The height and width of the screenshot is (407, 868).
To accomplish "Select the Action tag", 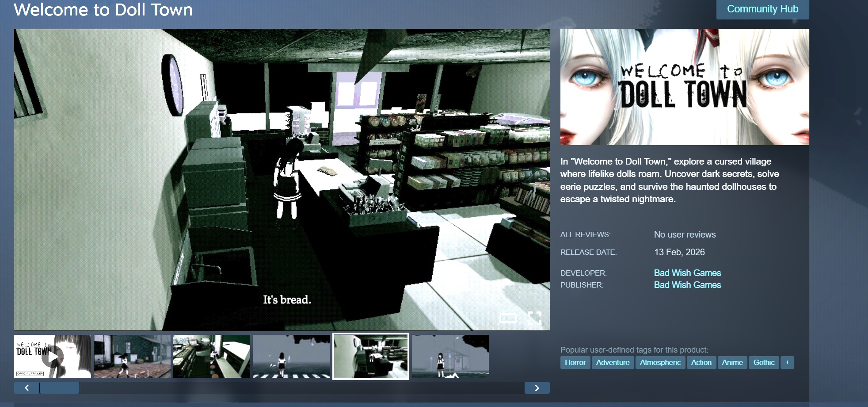I will (701, 362).
